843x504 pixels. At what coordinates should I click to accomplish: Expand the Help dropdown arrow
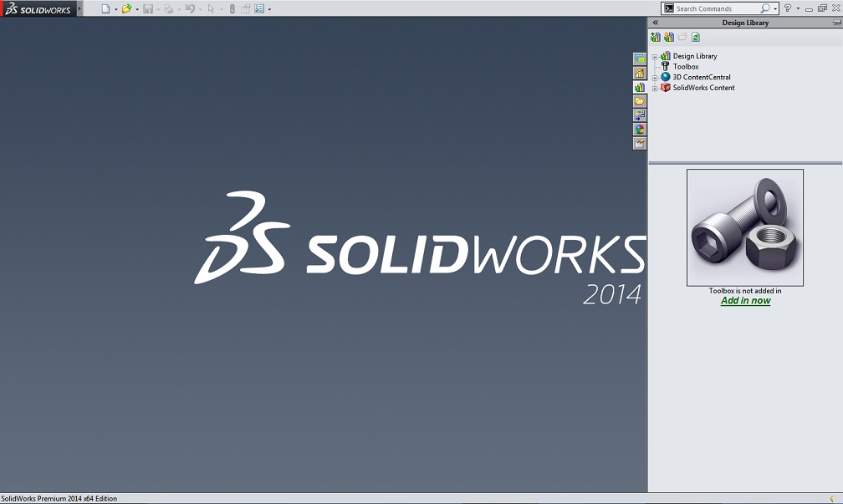tap(798, 8)
